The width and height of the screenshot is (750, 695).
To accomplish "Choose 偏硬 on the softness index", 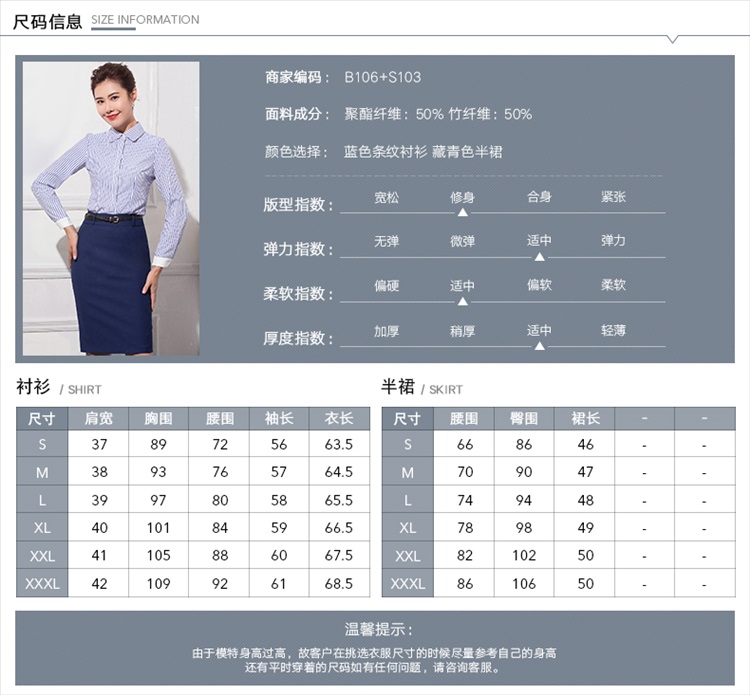I will click(386, 285).
